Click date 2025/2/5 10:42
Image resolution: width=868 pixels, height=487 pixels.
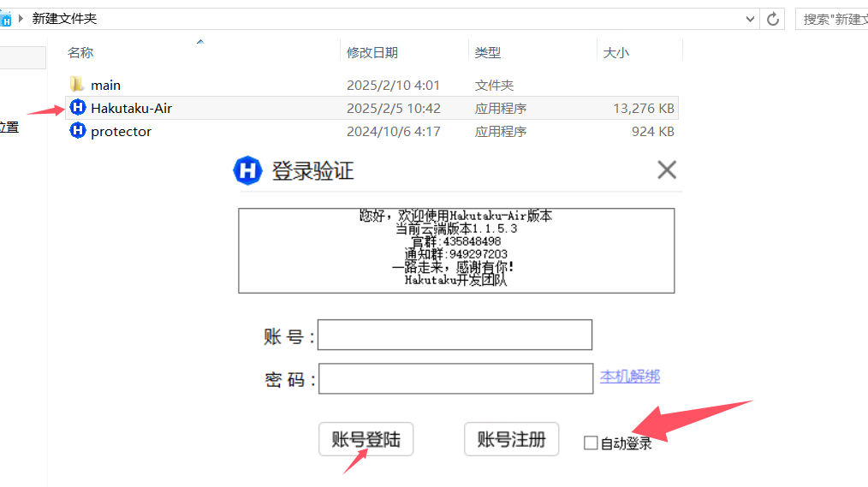point(394,108)
